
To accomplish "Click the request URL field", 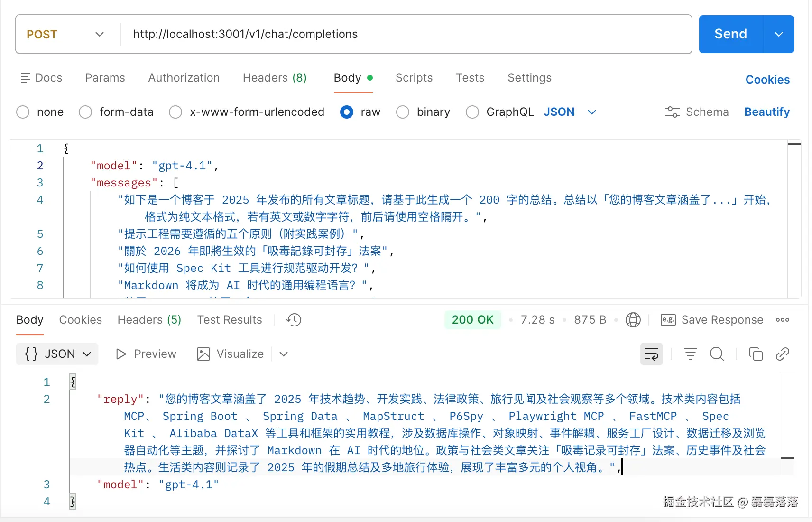I will [406, 34].
